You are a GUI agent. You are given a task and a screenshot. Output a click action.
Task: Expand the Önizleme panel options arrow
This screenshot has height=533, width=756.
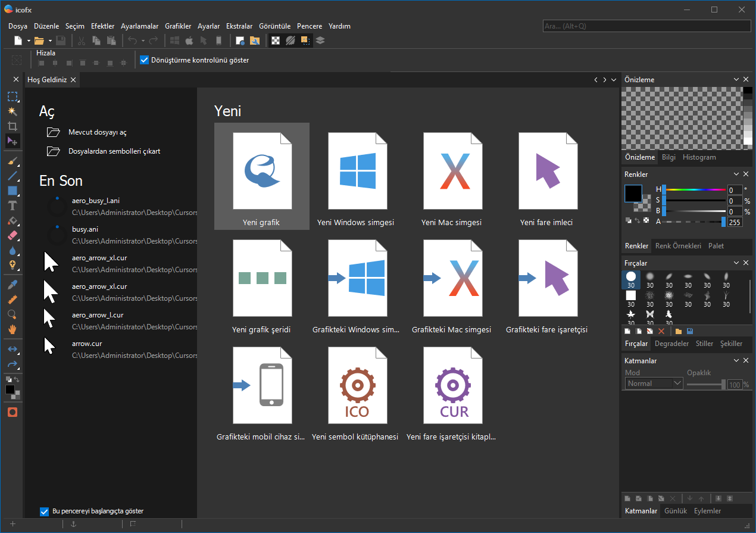pyautogui.click(x=736, y=80)
